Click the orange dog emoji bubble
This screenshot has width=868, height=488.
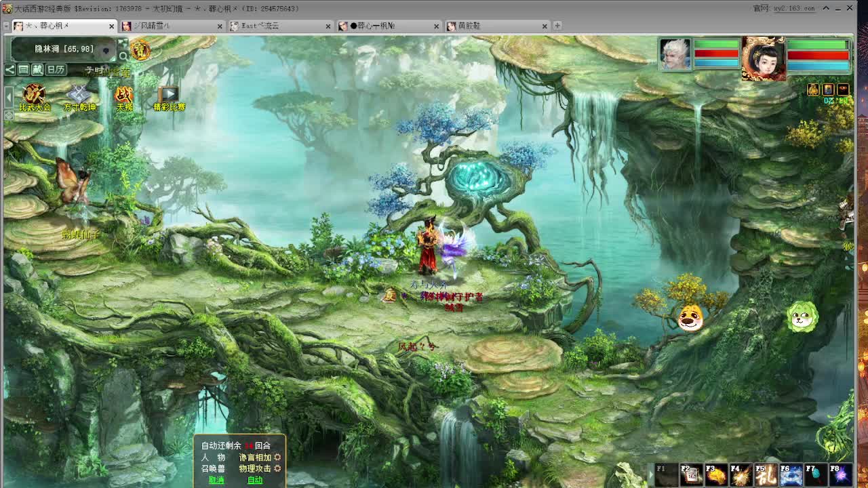[x=690, y=317]
